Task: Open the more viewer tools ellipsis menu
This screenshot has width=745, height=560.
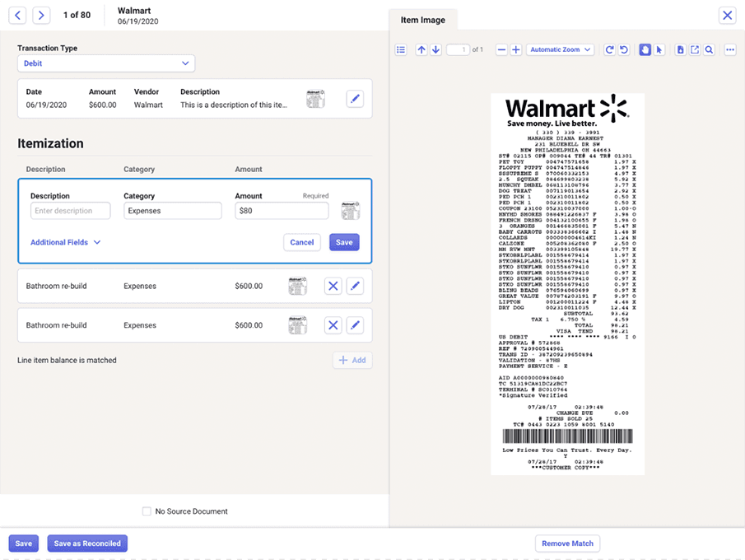Action: click(x=730, y=49)
